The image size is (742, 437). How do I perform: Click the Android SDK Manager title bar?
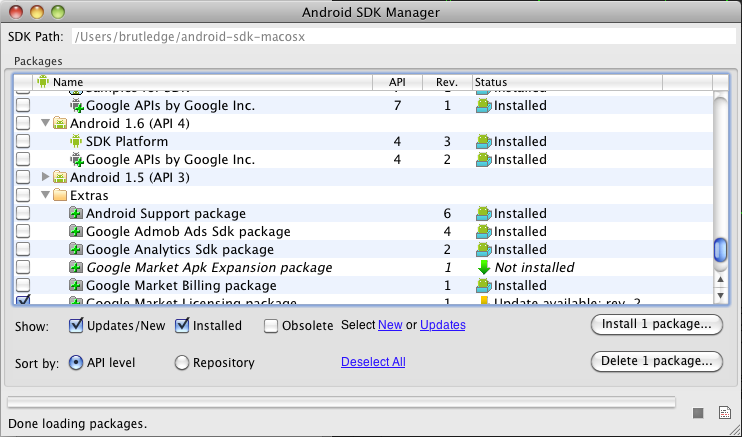[371, 12]
